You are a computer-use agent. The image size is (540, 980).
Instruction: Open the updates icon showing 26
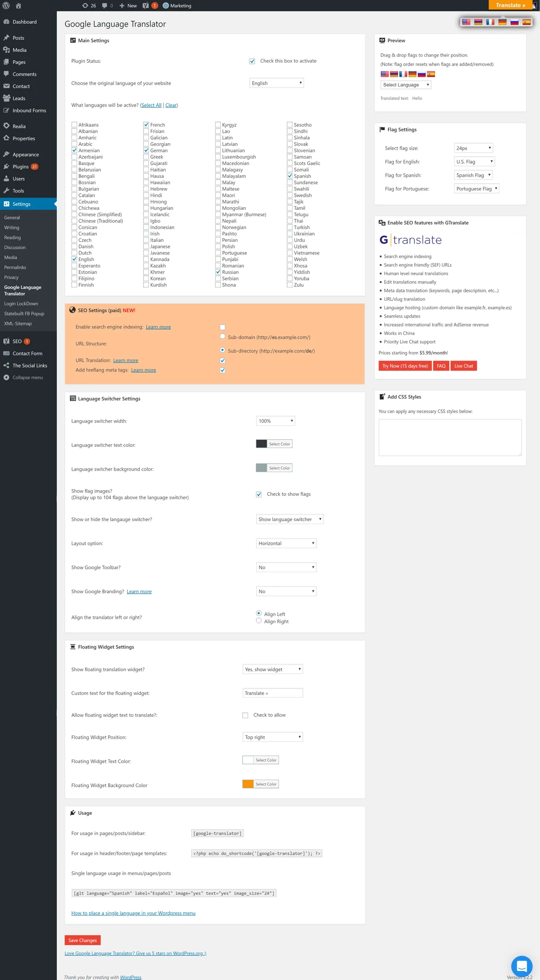pyautogui.click(x=89, y=5)
